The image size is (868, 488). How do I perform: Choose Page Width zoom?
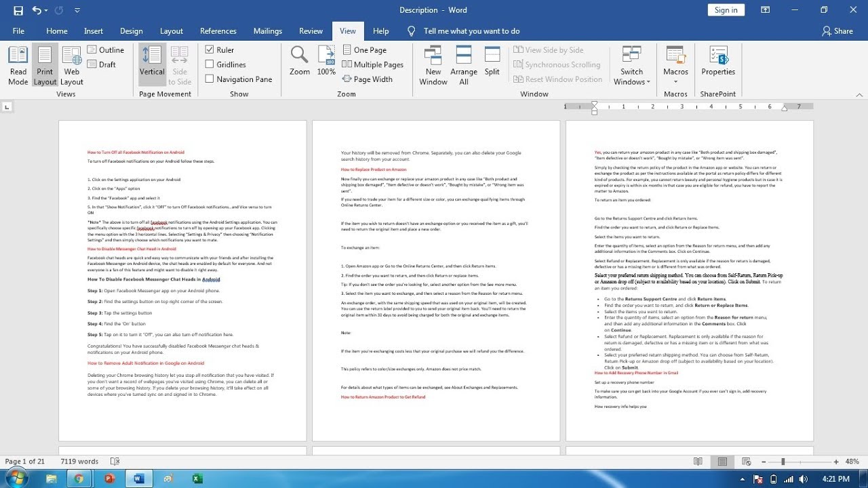[367, 79]
